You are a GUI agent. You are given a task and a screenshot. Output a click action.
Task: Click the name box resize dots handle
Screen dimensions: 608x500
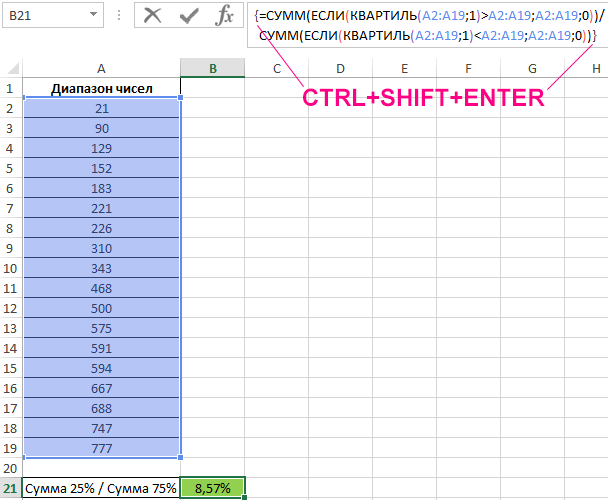[x=119, y=17]
